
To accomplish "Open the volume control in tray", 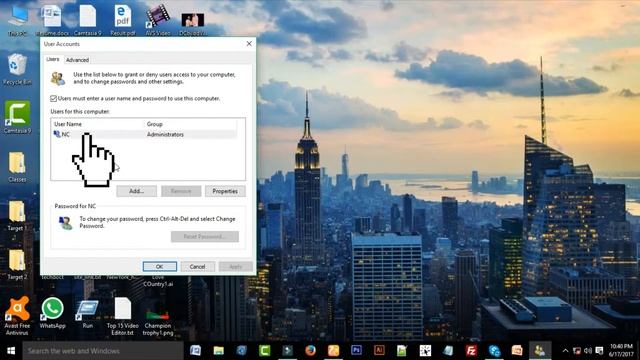I will [588, 351].
